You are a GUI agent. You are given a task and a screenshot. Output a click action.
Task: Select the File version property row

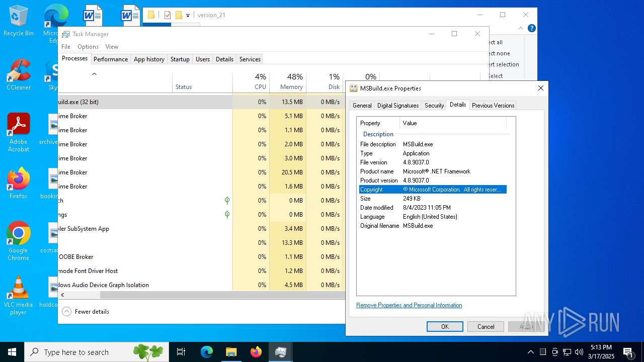click(x=433, y=162)
